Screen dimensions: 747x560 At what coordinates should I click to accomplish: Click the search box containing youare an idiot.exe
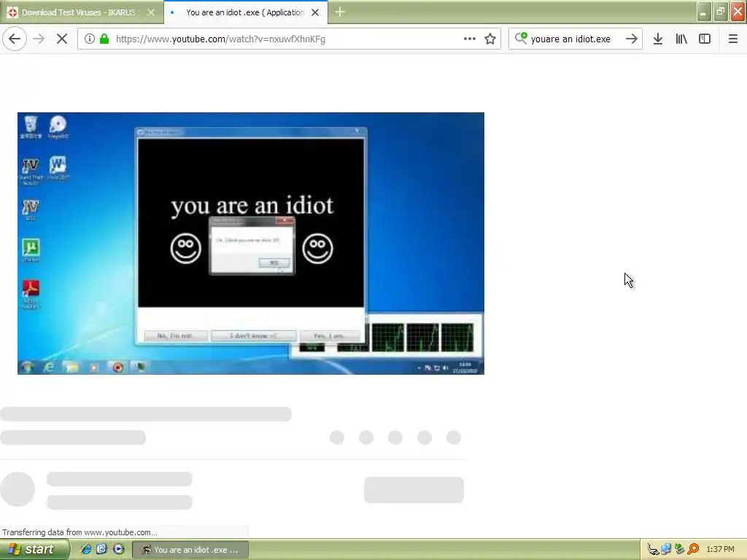574,39
